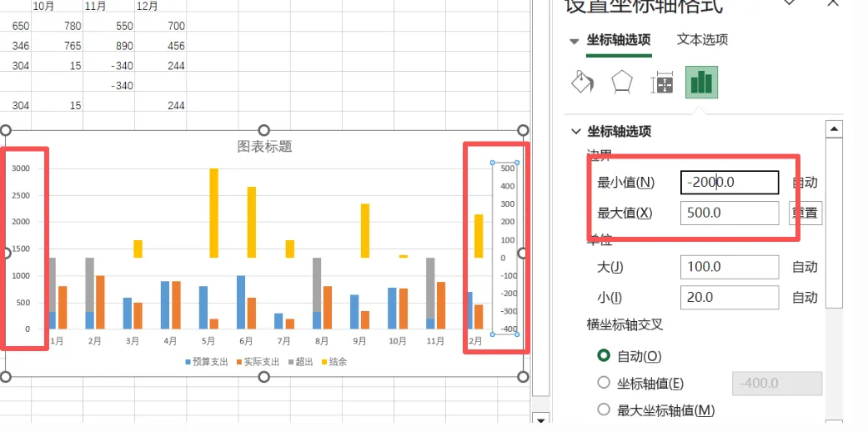Click the -400.0 axis value field
Image resolution: width=868 pixels, height=432 pixels.
tap(777, 384)
